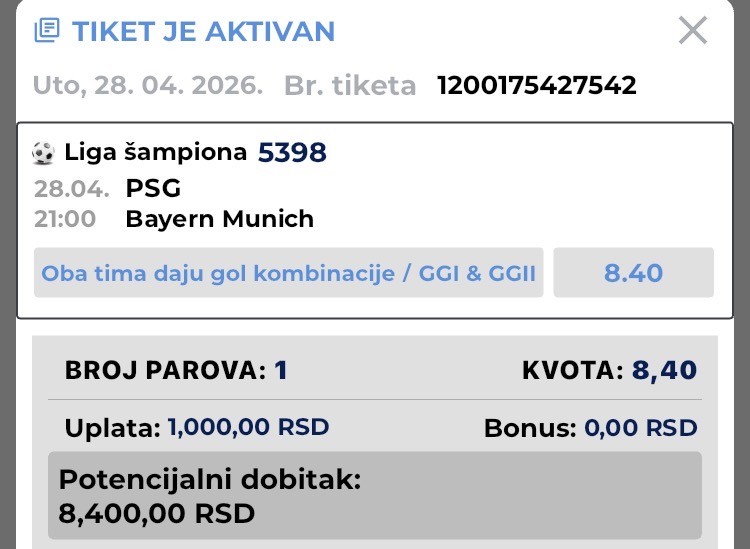Open the PSG team name
Viewport: 750px width, 549px height.
click(153, 188)
